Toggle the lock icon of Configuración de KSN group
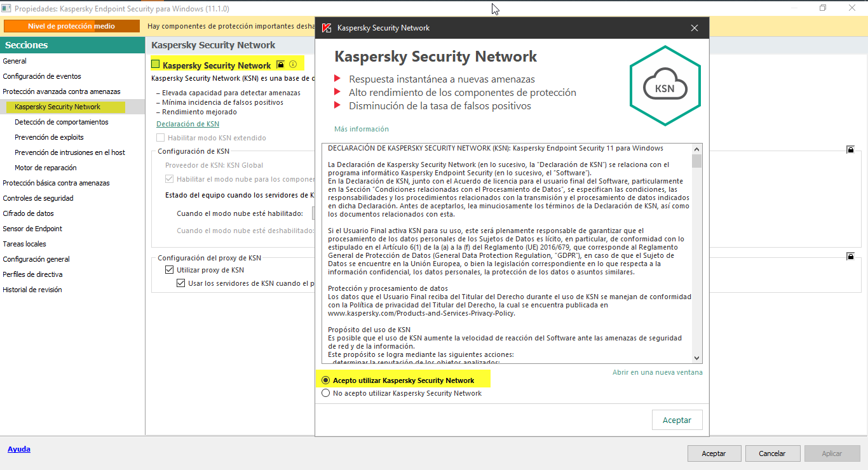The width and height of the screenshot is (868, 470). coord(850,150)
